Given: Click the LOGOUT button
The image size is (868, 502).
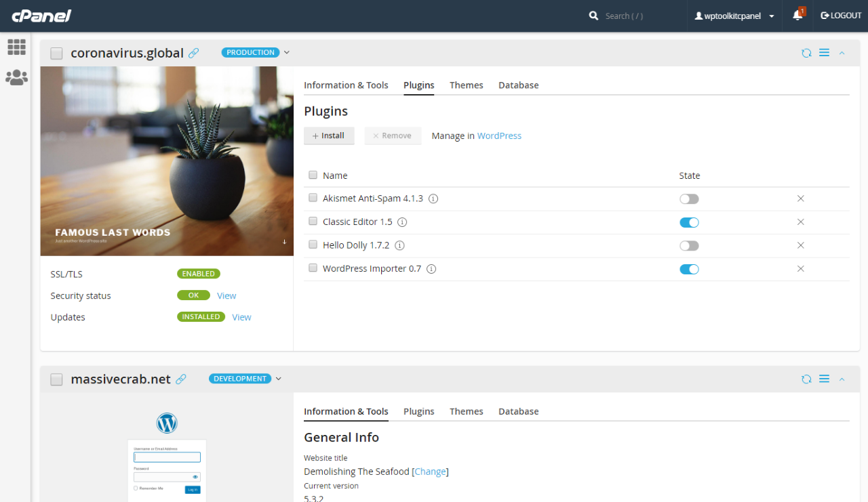Looking at the screenshot, I should pos(841,16).
